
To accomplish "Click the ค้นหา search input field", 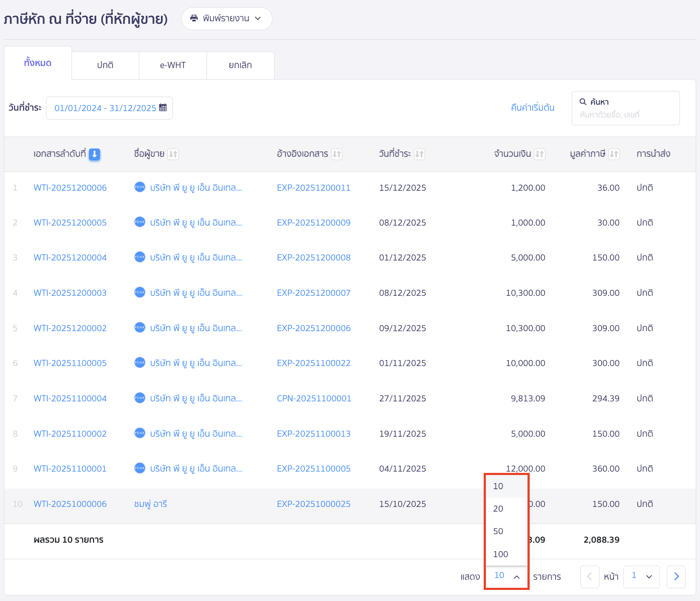I will pyautogui.click(x=626, y=114).
